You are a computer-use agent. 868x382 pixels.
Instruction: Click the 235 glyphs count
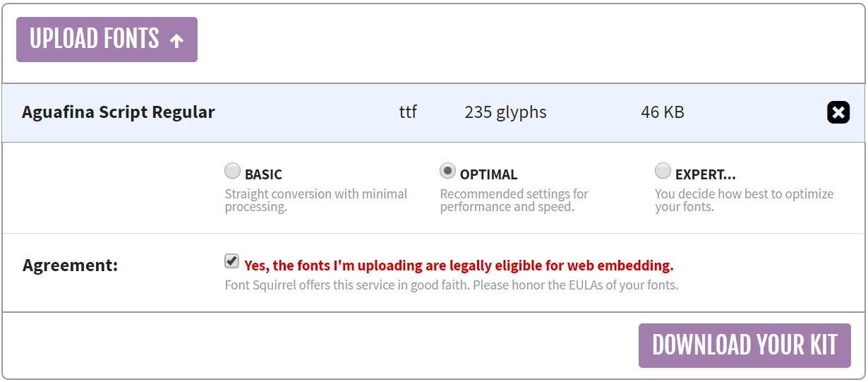pos(505,112)
